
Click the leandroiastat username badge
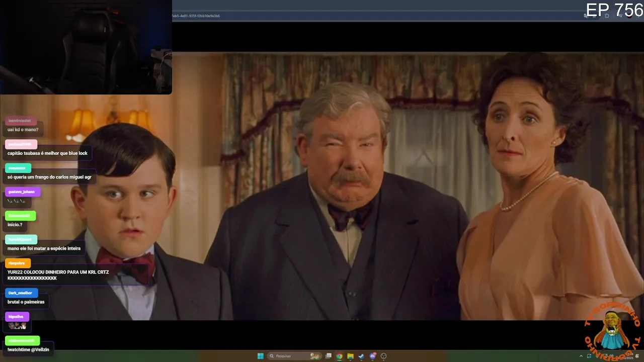click(20, 121)
